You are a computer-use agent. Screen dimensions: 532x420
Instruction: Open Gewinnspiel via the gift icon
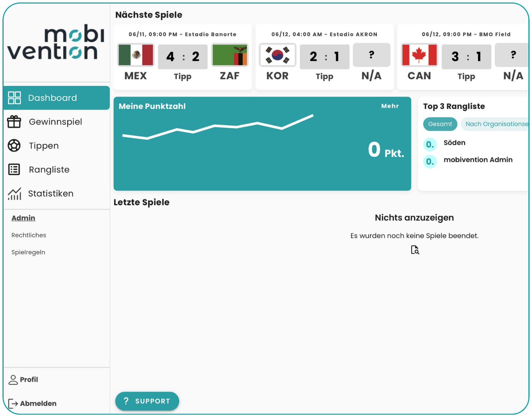(x=14, y=122)
